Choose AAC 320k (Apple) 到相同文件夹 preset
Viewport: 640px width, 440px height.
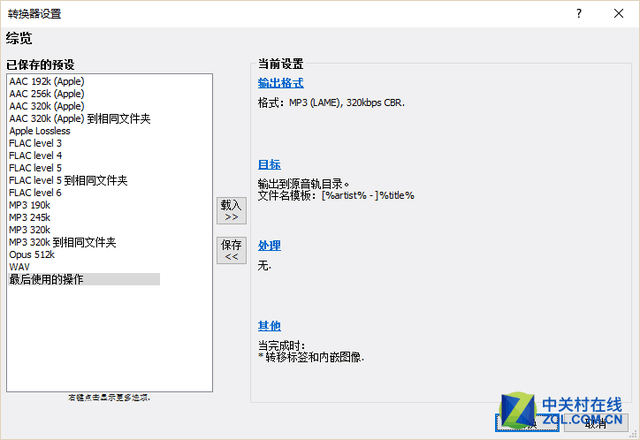coord(80,118)
